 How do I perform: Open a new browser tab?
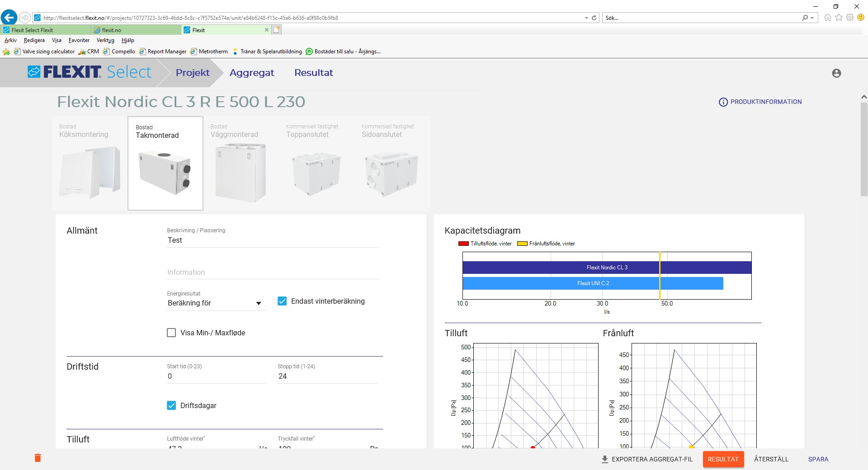point(277,30)
